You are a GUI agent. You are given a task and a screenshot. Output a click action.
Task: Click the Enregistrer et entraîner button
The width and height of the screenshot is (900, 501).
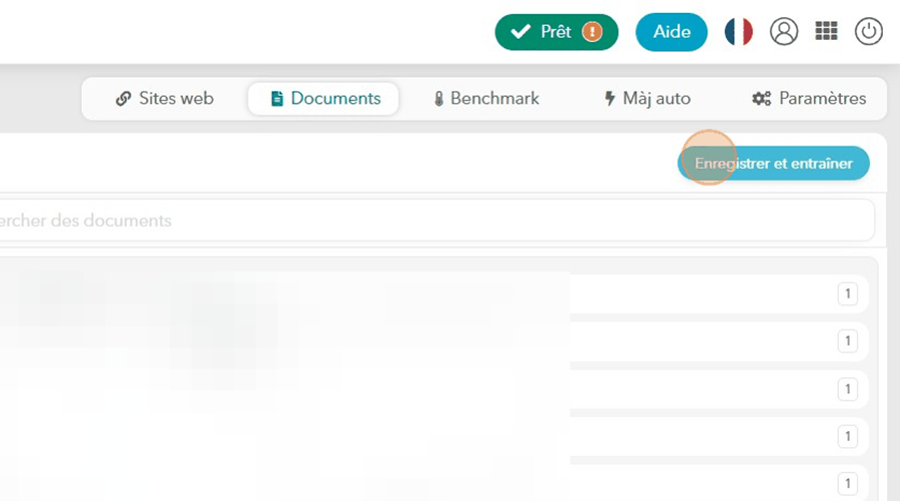(773, 164)
